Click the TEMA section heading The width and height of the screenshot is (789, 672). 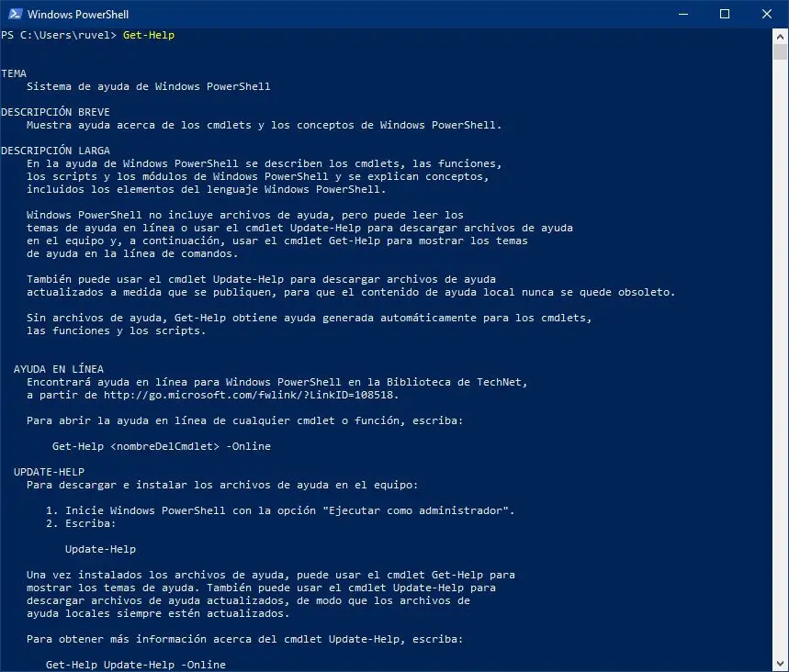(x=14, y=73)
